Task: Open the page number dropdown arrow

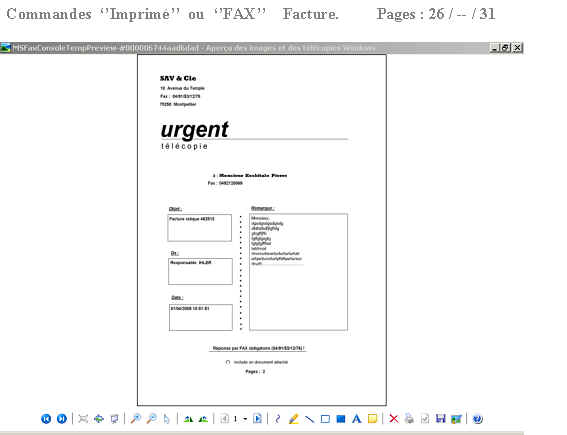Action: (x=245, y=419)
